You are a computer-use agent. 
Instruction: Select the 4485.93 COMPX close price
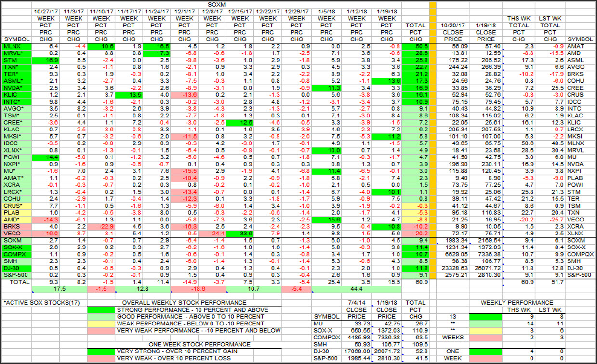[x=357, y=338]
